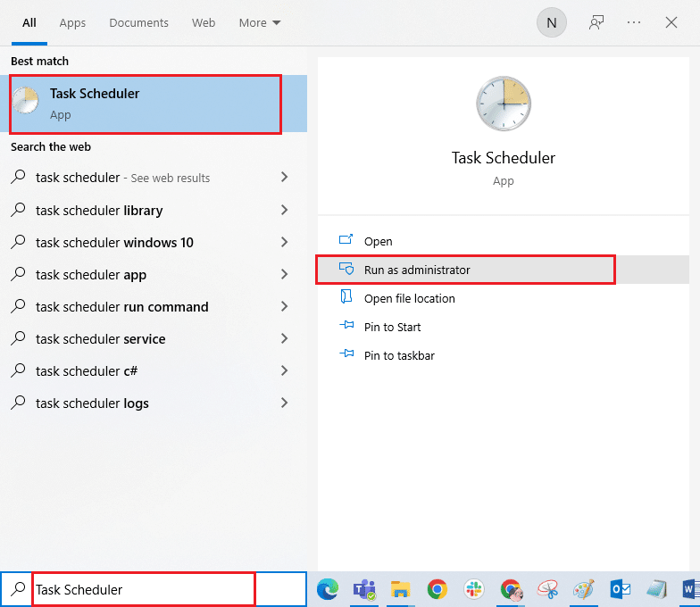This screenshot has width=700, height=607.
Task: Expand arrow for task scheduler service
Action: coord(284,338)
